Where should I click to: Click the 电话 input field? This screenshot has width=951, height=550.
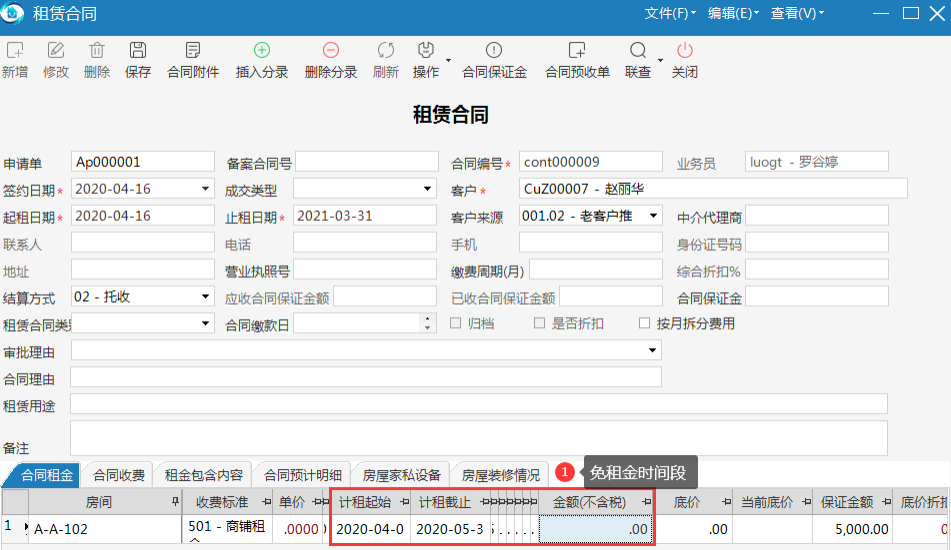point(365,243)
